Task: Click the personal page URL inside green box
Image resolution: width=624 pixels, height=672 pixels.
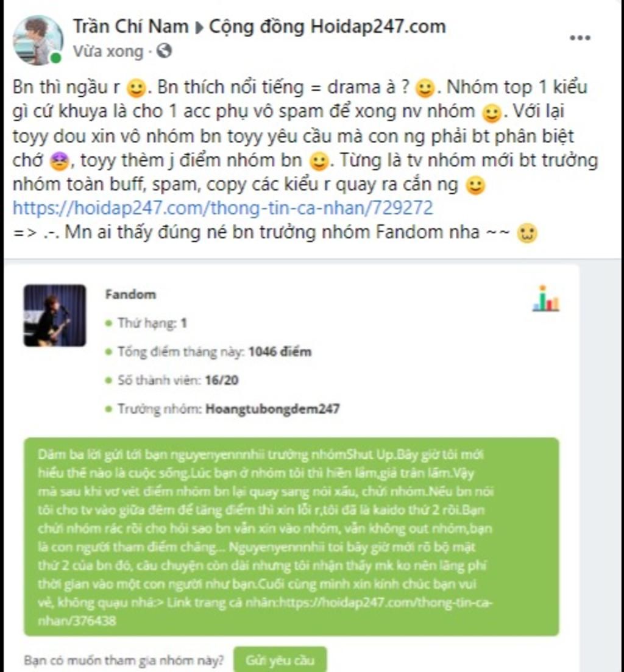Action: tap(265, 612)
